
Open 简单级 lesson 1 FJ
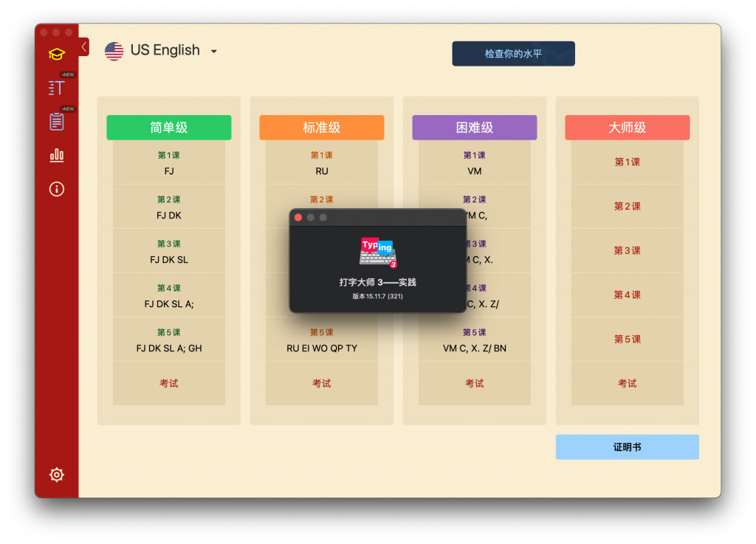click(x=169, y=162)
